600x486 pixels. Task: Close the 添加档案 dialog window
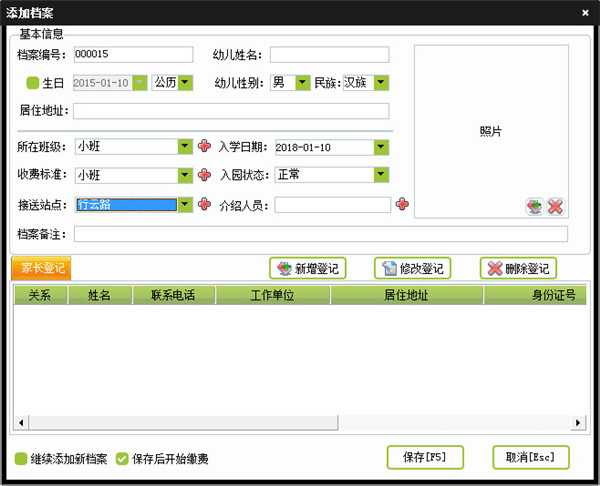point(586,11)
